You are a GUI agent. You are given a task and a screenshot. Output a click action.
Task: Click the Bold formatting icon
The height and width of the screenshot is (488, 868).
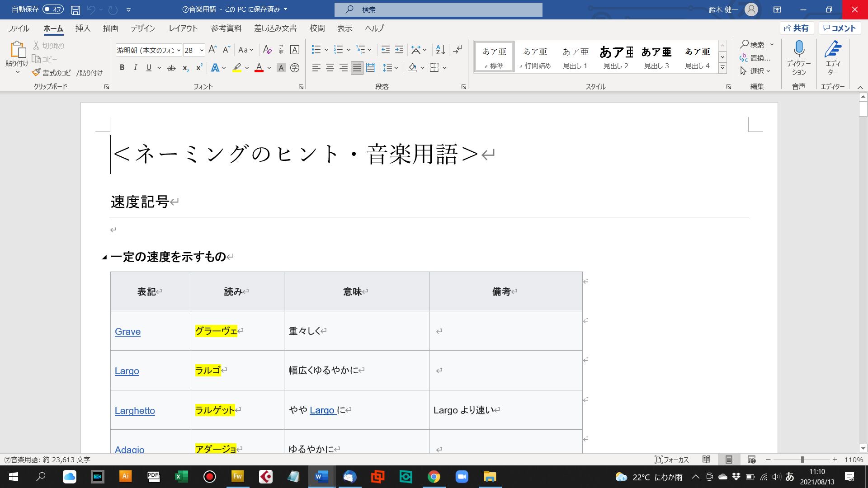click(x=122, y=68)
